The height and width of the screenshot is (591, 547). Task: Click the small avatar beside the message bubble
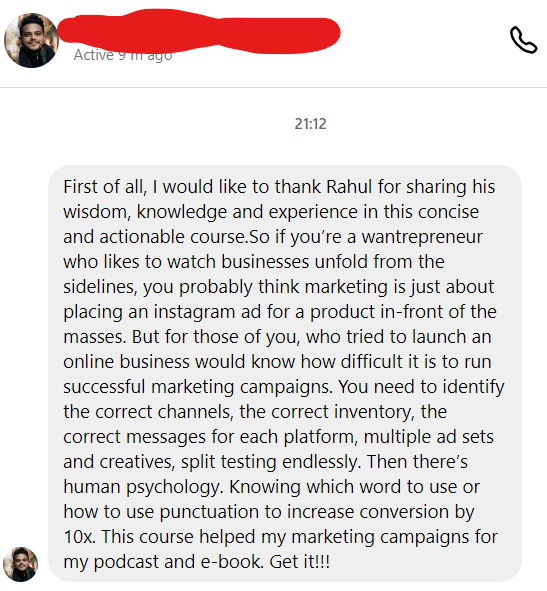20,564
